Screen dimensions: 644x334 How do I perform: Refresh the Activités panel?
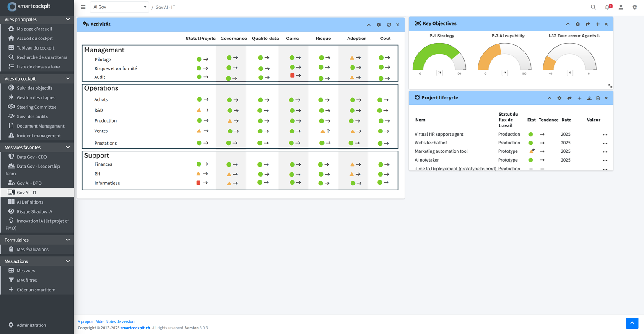coord(389,25)
